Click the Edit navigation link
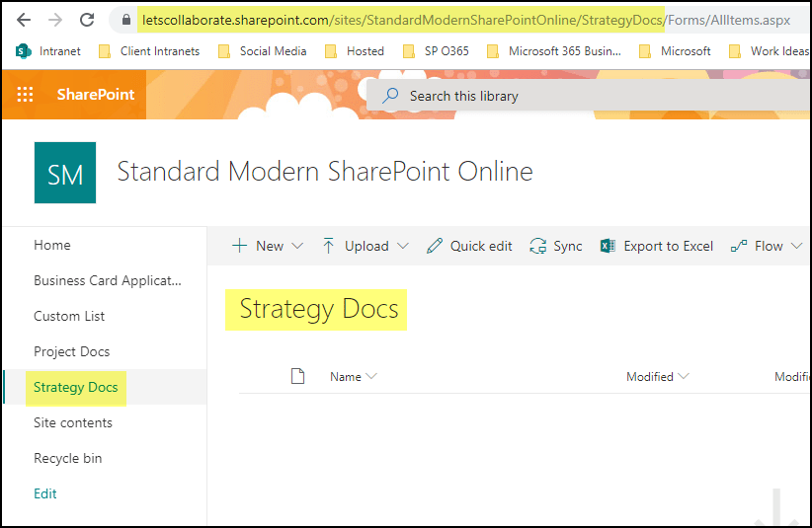The height and width of the screenshot is (528, 812). coord(45,493)
